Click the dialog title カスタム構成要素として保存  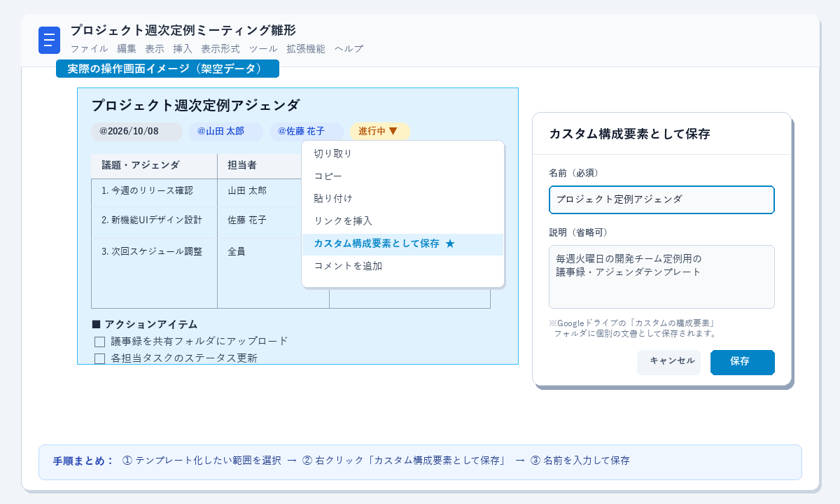[x=629, y=134]
